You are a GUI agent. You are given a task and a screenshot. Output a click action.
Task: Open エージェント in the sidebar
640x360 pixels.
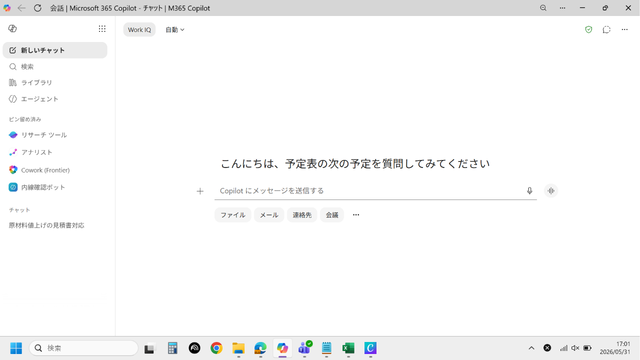[x=55, y=99]
